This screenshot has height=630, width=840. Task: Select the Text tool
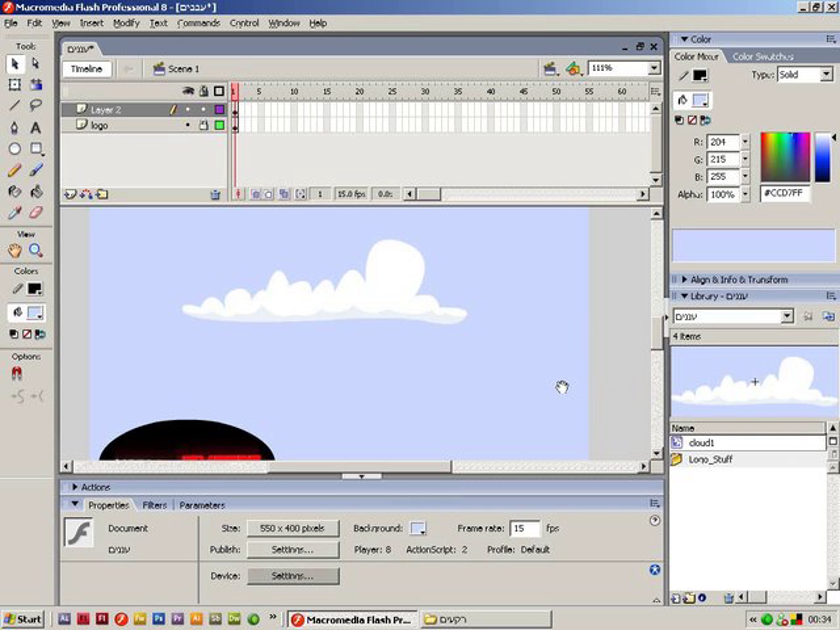click(x=35, y=128)
